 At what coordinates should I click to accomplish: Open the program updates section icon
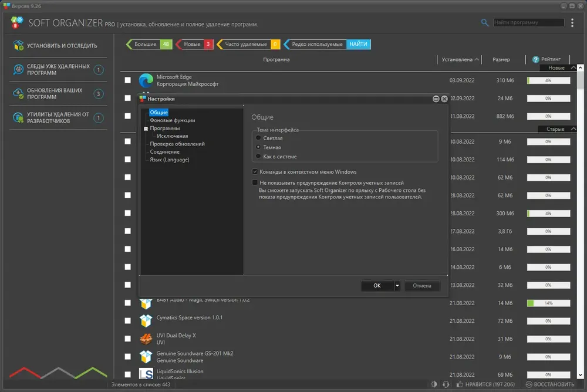pos(18,94)
